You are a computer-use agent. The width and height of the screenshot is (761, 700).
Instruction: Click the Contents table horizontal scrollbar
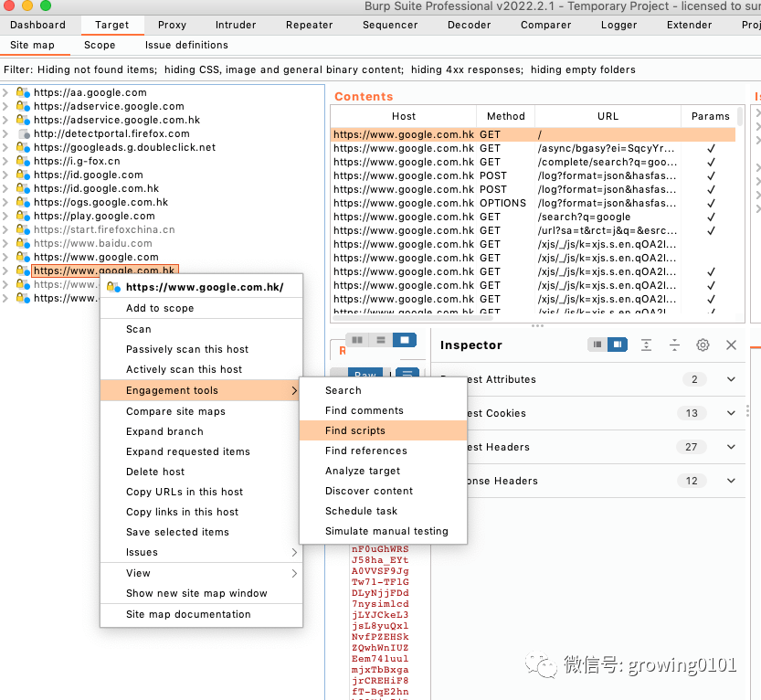413,318
